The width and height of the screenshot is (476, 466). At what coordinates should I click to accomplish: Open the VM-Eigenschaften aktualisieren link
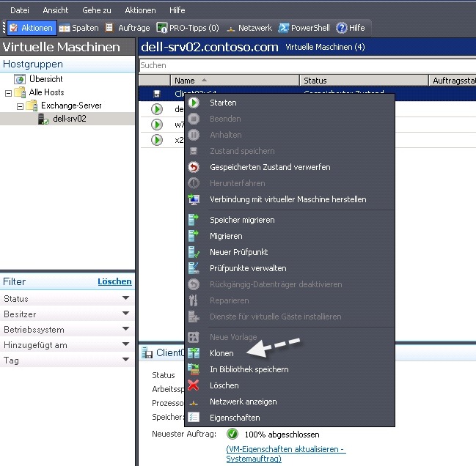[x=285, y=449]
